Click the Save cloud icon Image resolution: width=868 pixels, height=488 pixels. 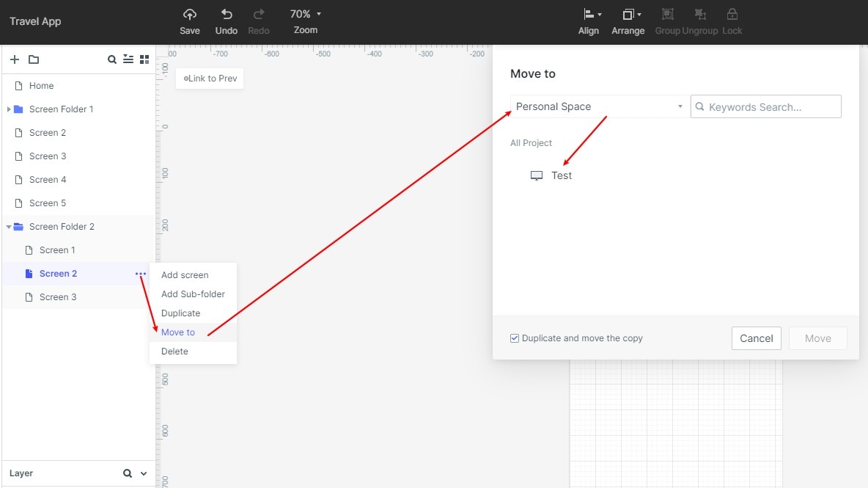coord(190,15)
